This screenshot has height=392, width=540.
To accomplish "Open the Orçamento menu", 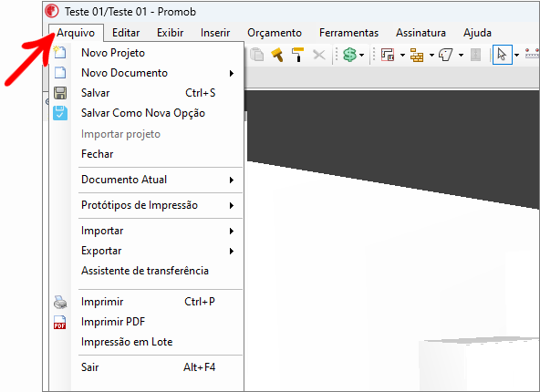I will 275,33.
